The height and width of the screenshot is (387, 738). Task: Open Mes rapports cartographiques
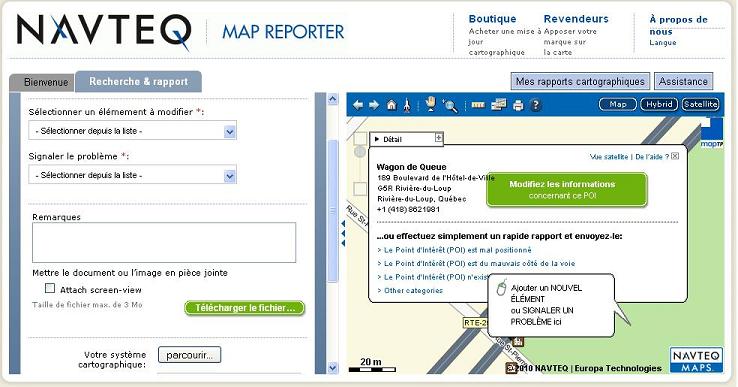(x=580, y=81)
